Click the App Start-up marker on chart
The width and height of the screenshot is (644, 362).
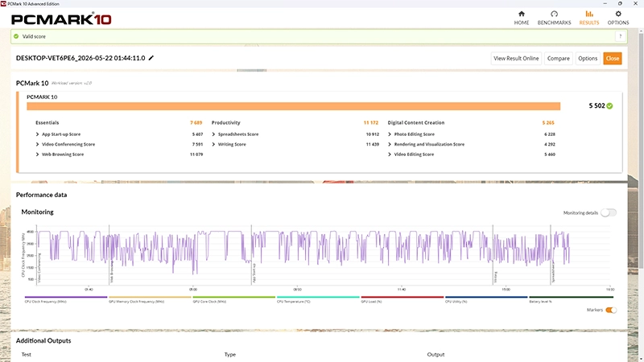[x=254, y=273]
